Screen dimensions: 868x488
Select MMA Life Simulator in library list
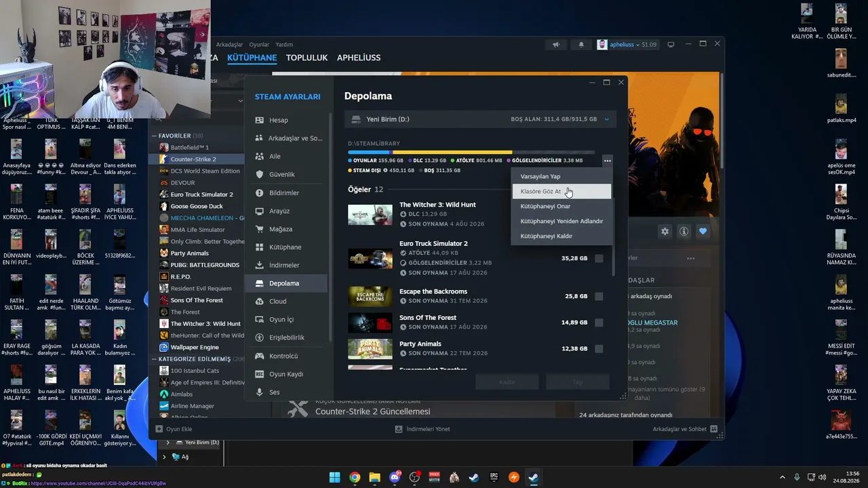coord(198,230)
